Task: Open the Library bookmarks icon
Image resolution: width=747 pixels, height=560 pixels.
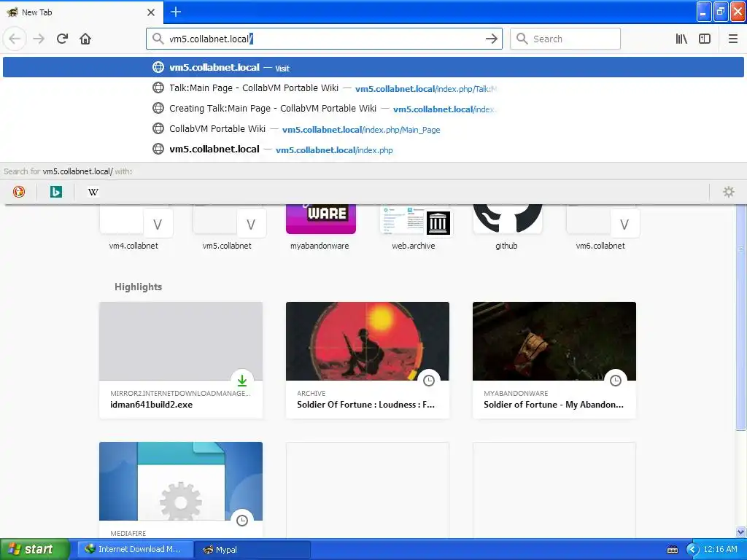Action: coord(681,39)
